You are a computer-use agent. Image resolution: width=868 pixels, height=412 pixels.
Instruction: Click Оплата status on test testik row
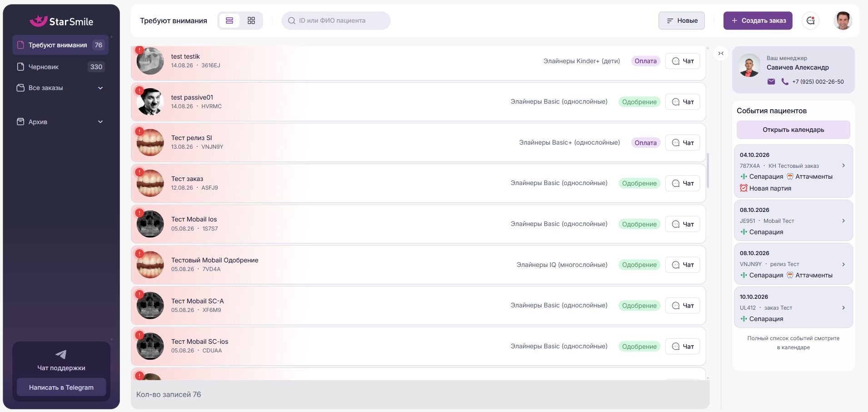645,61
